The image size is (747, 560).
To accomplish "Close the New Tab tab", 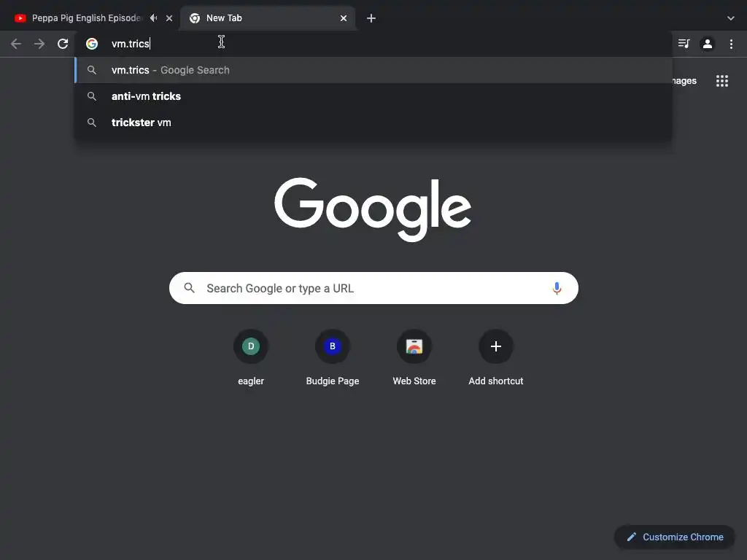I will coord(344,18).
